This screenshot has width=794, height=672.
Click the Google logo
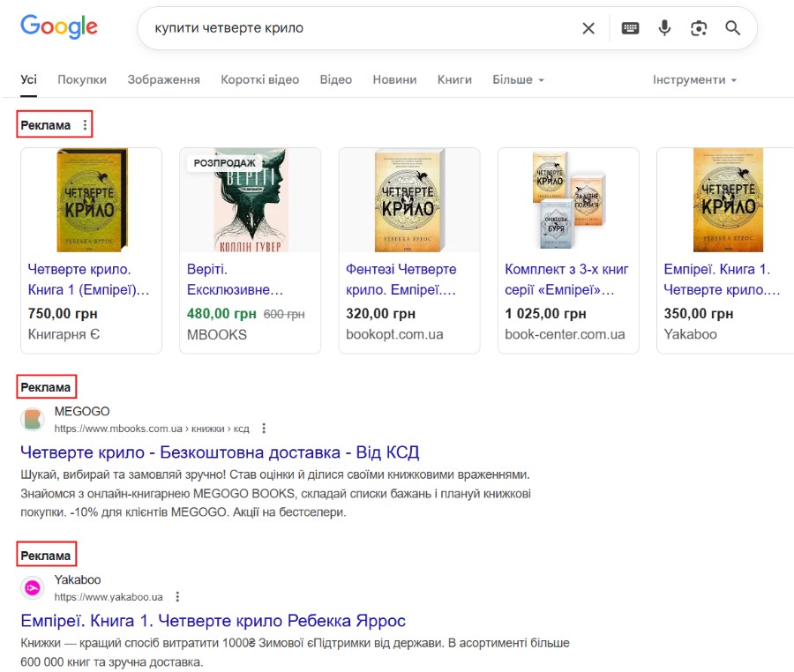click(59, 26)
